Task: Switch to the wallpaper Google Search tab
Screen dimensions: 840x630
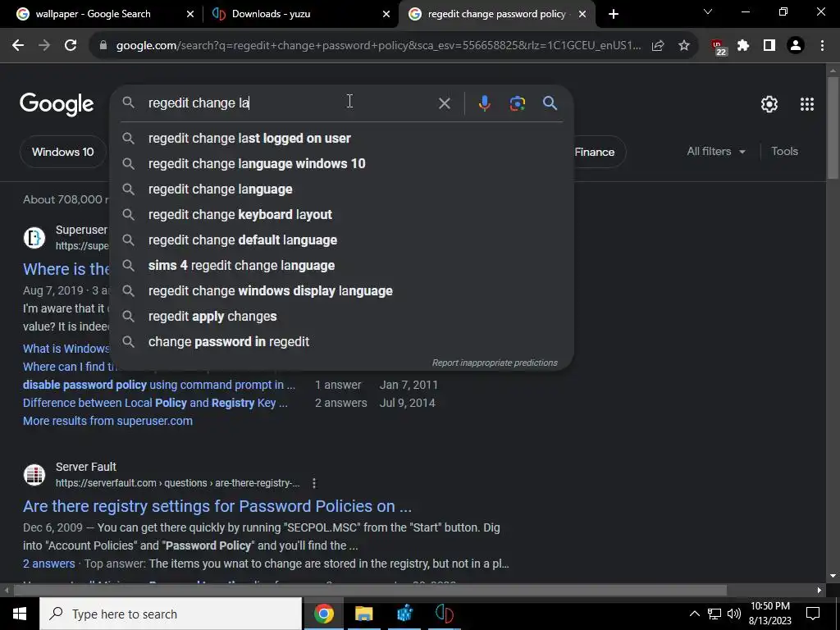Action: (94, 14)
